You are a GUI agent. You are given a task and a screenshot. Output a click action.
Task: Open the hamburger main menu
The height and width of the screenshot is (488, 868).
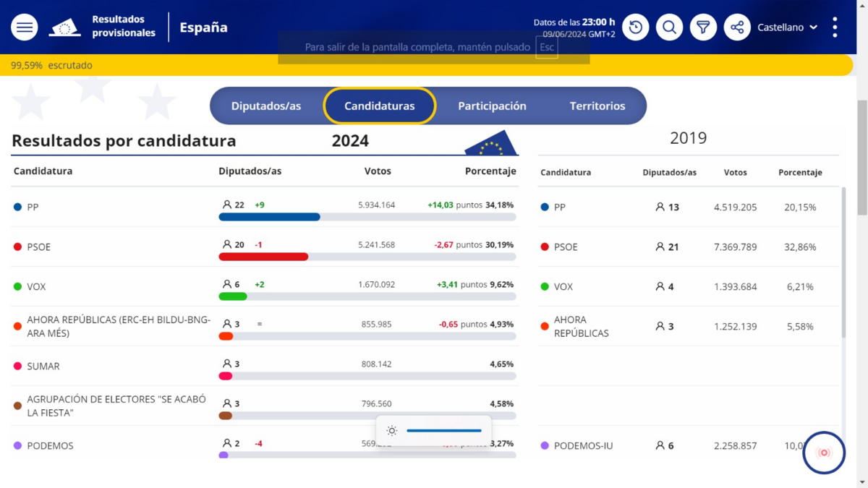[25, 27]
